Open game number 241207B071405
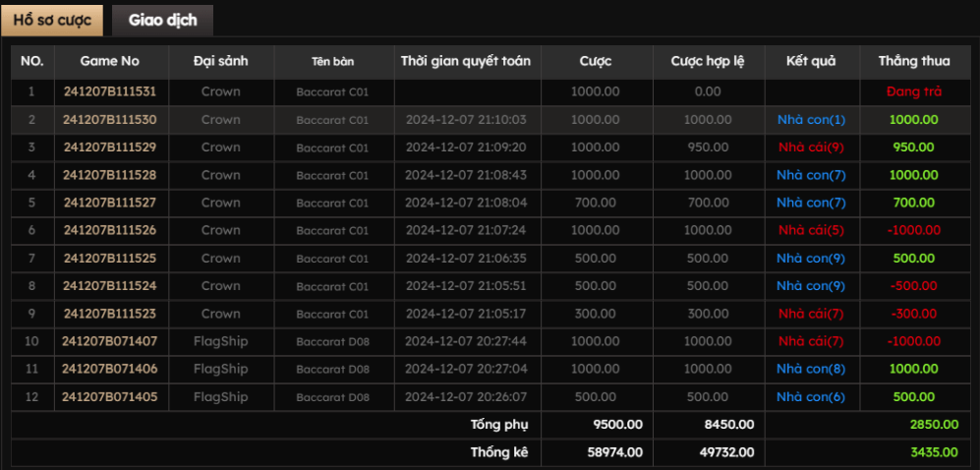Viewport: 980px width, 470px height. (109, 396)
